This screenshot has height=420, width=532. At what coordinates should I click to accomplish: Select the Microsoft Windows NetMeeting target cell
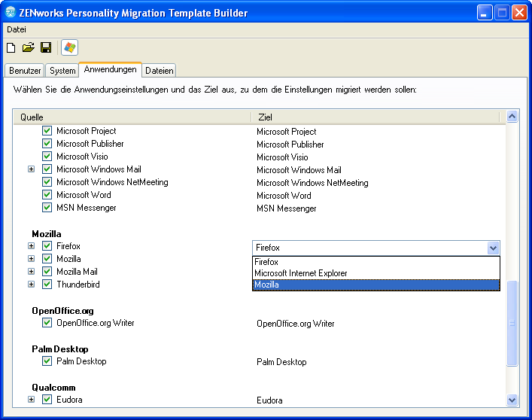tap(312, 183)
